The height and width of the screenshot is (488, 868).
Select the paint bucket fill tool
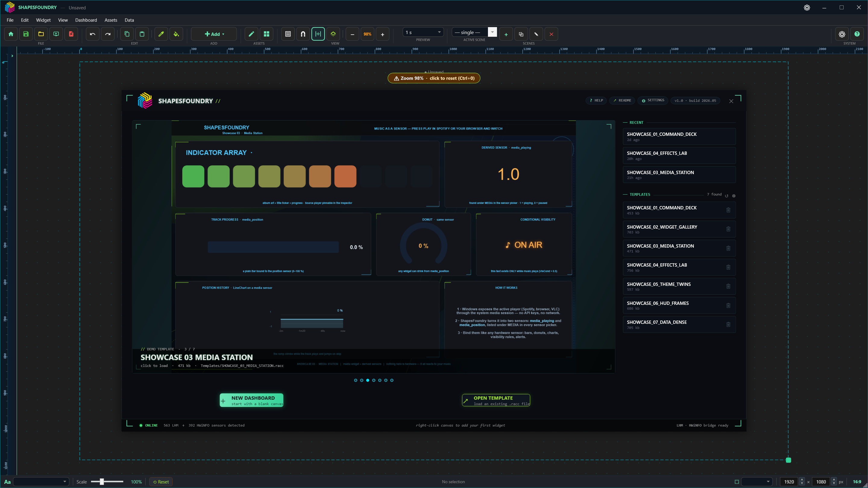[176, 34]
